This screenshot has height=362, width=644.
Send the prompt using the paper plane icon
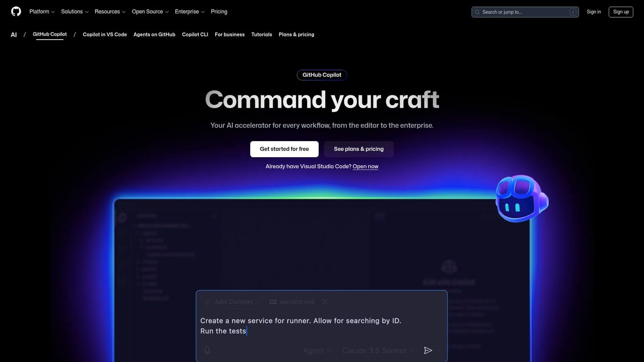(428, 350)
